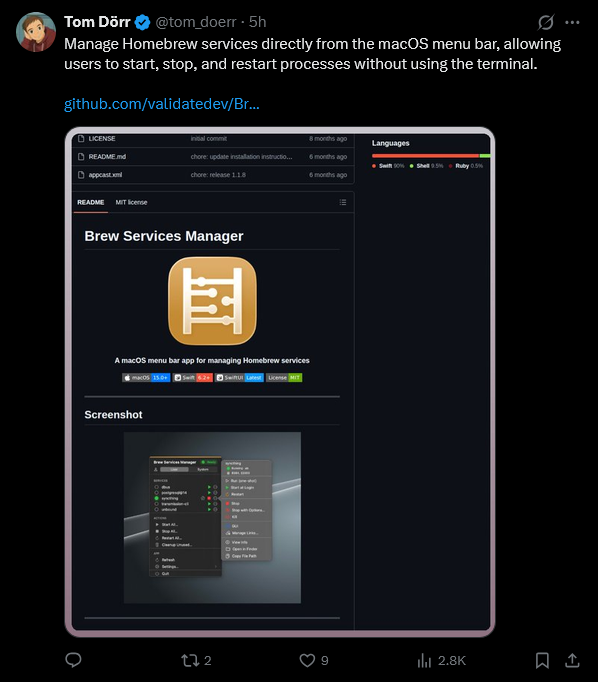
Task: Bookmark this post
Action: click(x=542, y=660)
